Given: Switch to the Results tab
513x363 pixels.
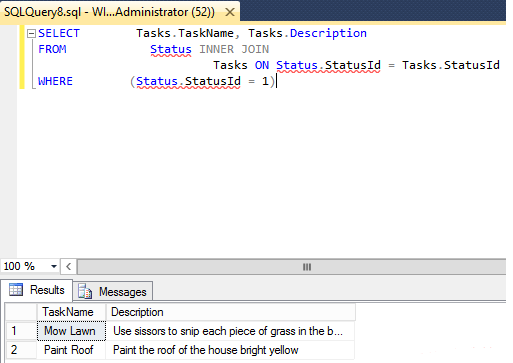Looking at the screenshot, I should coord(37,290).
